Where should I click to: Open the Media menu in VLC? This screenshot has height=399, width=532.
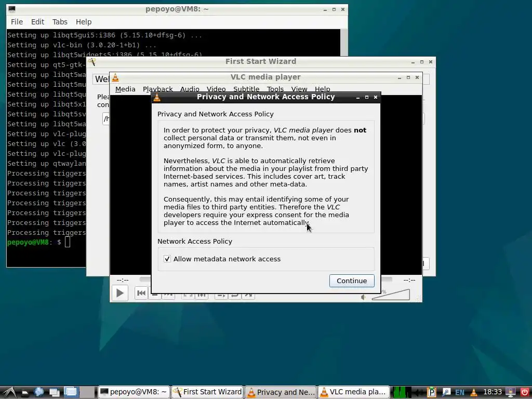click(125, 89)
